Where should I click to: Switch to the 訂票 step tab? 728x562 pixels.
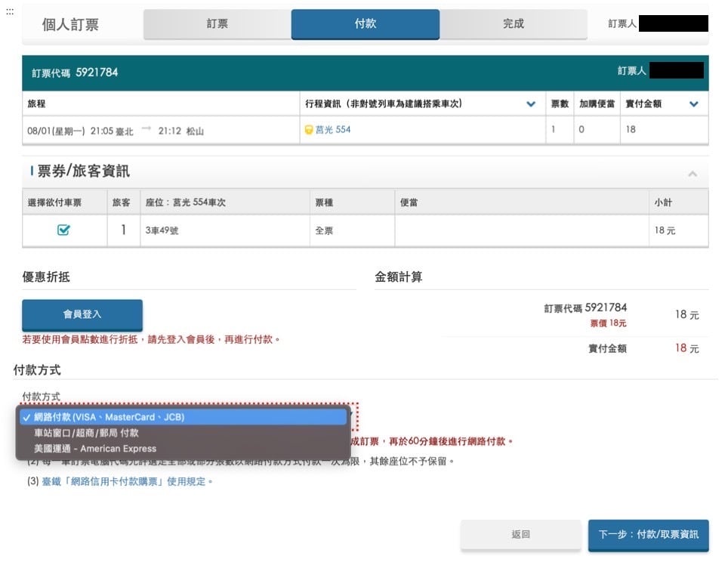[x=217, y=24]
